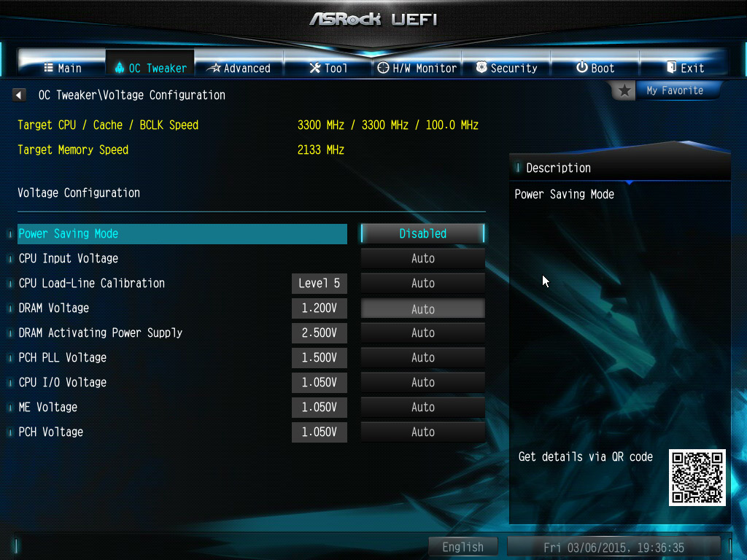747x560 pixels.
Task: Click the 2.500V value box
Action: [x=320, y=332]
